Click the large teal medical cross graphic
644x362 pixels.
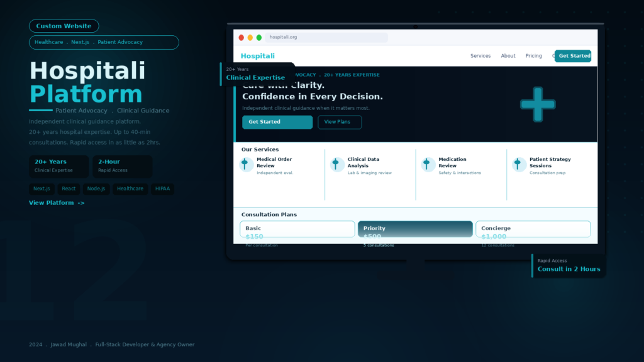pos(538,104)
